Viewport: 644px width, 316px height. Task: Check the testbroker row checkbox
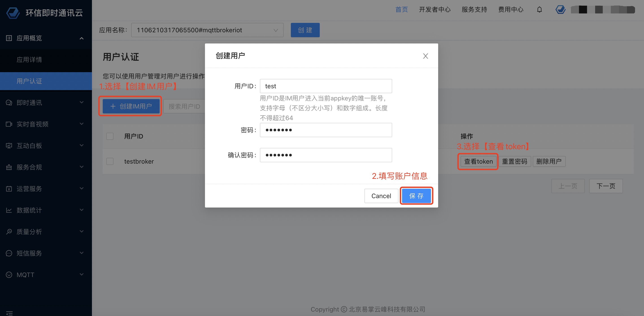[x=110, y=161]
